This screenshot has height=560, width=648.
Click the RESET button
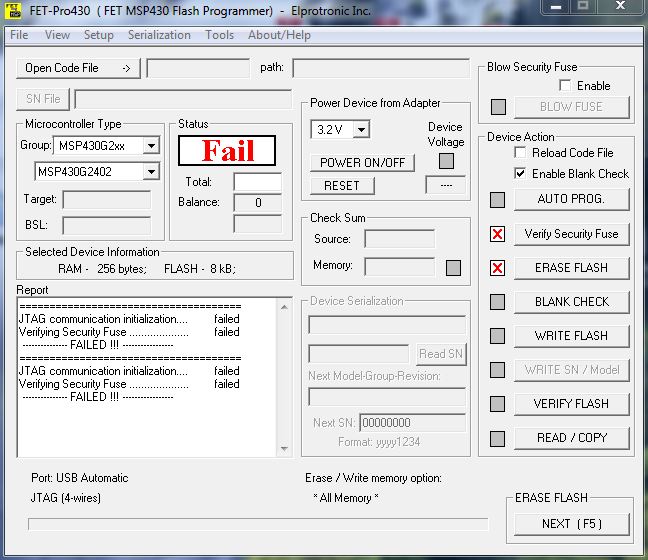[342, 186]
